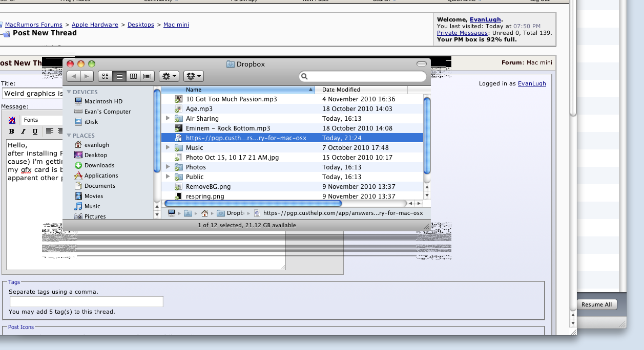Viewport: 644px width, 350px height.
Task: Select the RemoveBG.png file
Action: tap(292, 187)
